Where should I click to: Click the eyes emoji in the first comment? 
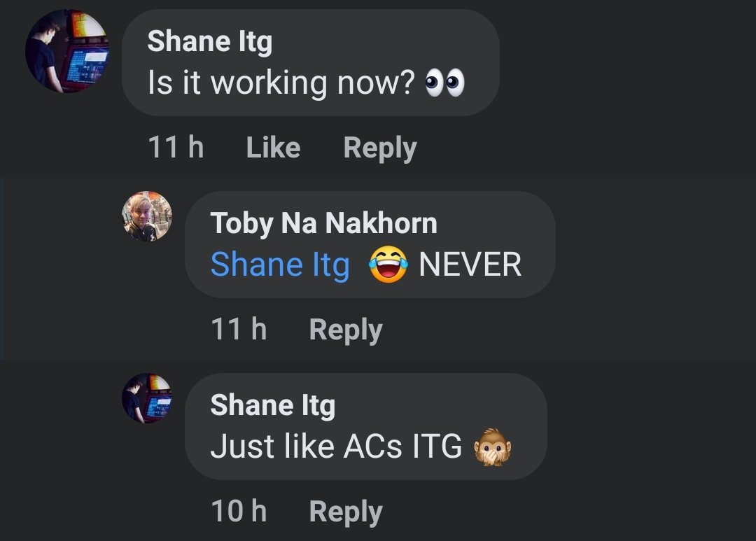click(x=445, y=83)
